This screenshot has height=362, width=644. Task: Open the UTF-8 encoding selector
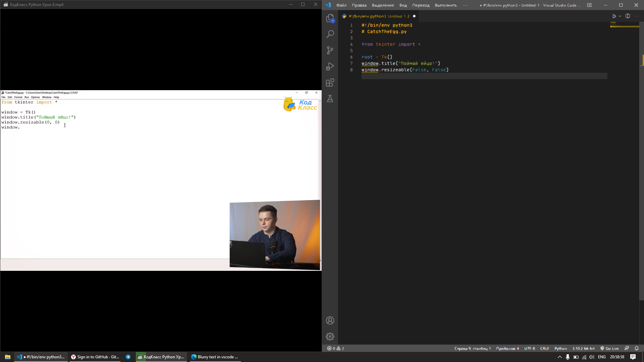[x=529, y=348]
